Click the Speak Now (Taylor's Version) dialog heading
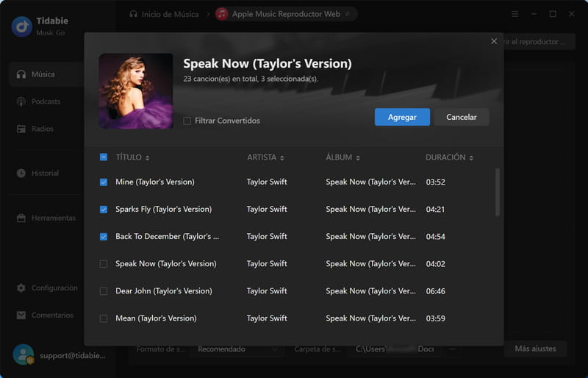 click(268, 63)
